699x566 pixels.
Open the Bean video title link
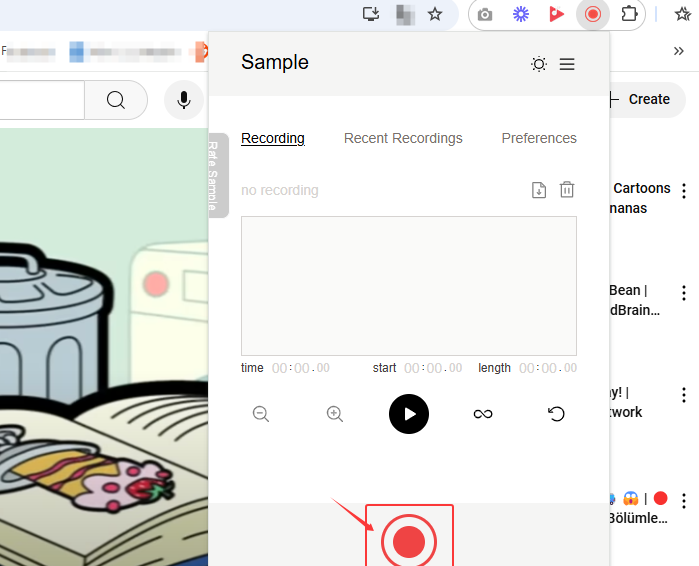(634, 300)
